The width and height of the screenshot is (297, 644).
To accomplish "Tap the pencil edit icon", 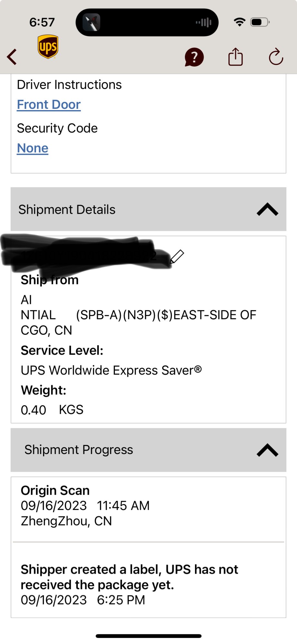I will [x=177, y=257].
